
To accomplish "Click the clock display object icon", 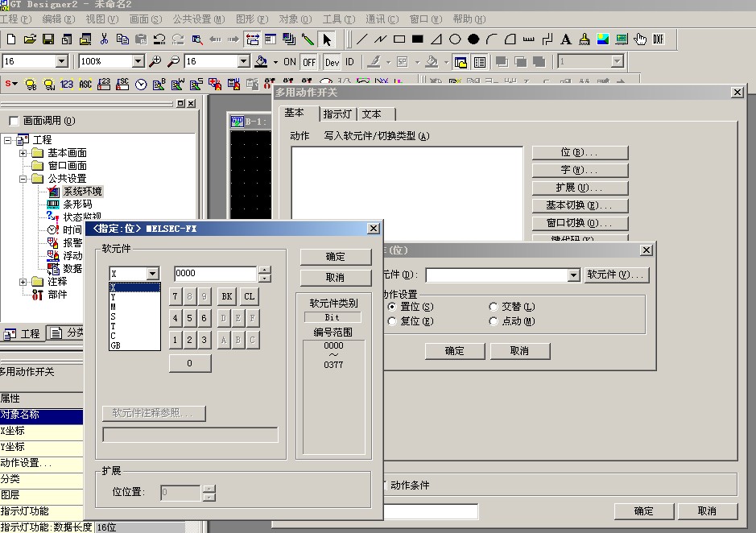I will [x=141, y=83].
